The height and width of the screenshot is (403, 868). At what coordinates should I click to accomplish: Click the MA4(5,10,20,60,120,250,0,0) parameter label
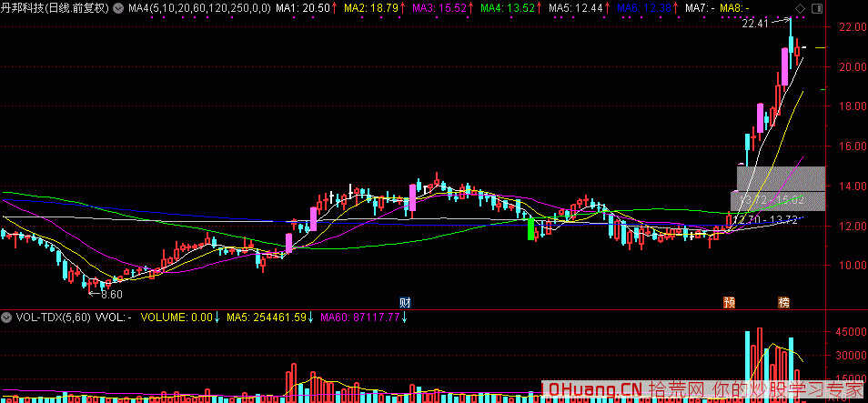coord(200,8)
